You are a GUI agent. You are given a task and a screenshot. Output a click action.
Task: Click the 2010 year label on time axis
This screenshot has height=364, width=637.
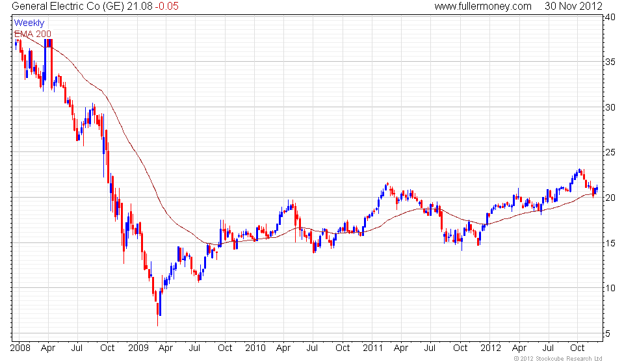click(x=255, y=348)
